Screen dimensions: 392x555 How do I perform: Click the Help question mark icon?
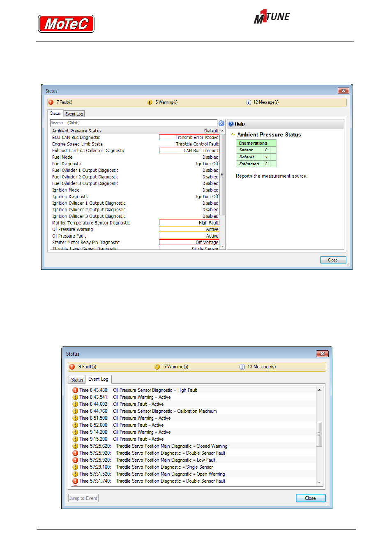[x=231, y=124]
